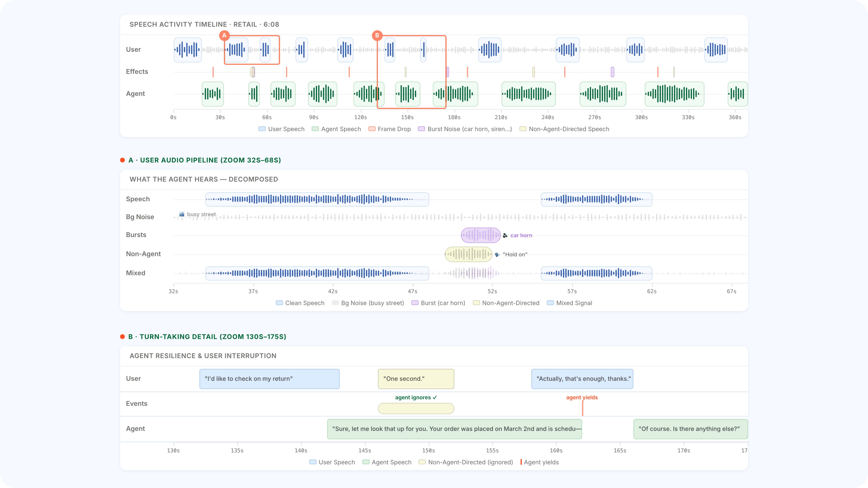Click the cityscape icon beside "busy street"
Screen dimensions: 868x488
tap(182, 214)
